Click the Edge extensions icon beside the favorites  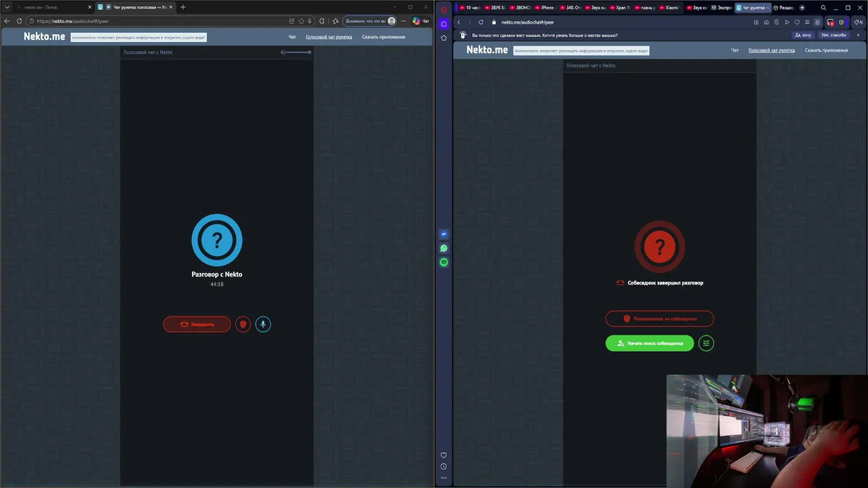click(321, 21)
